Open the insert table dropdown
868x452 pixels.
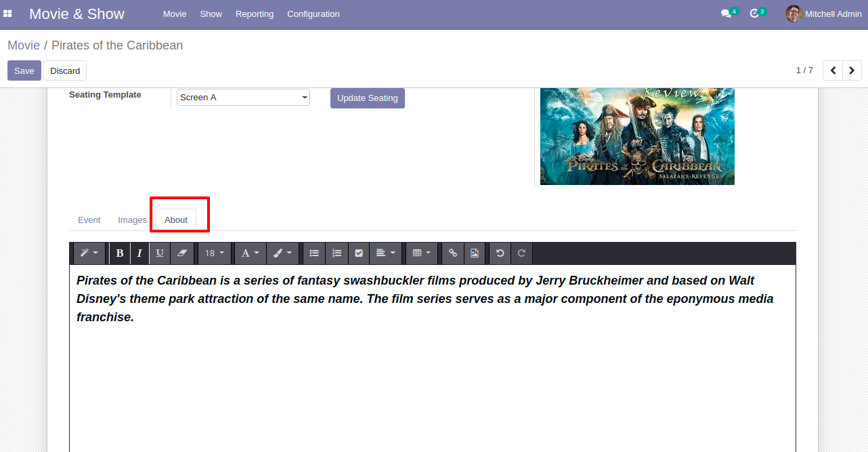click(422, 253)
